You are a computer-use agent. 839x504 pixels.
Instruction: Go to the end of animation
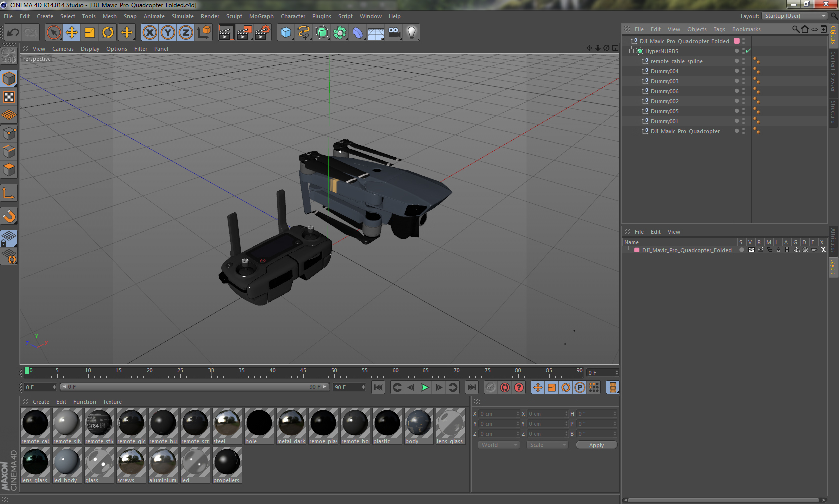coord(471,387)
